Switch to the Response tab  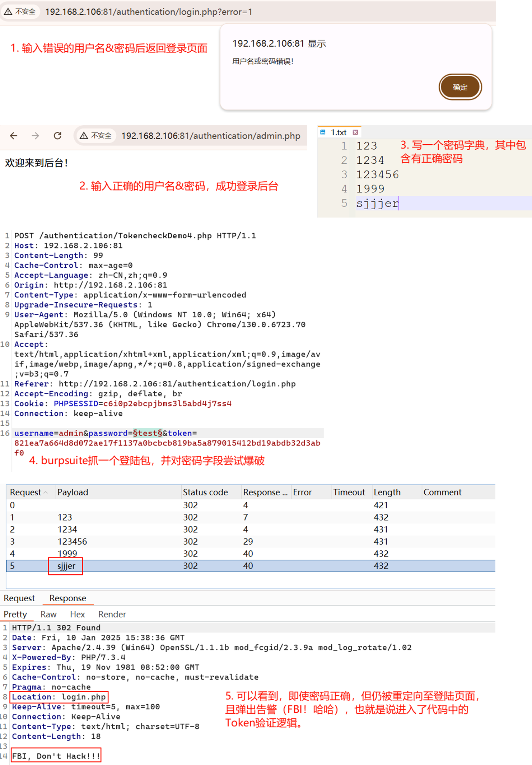(x=68, y=598)
